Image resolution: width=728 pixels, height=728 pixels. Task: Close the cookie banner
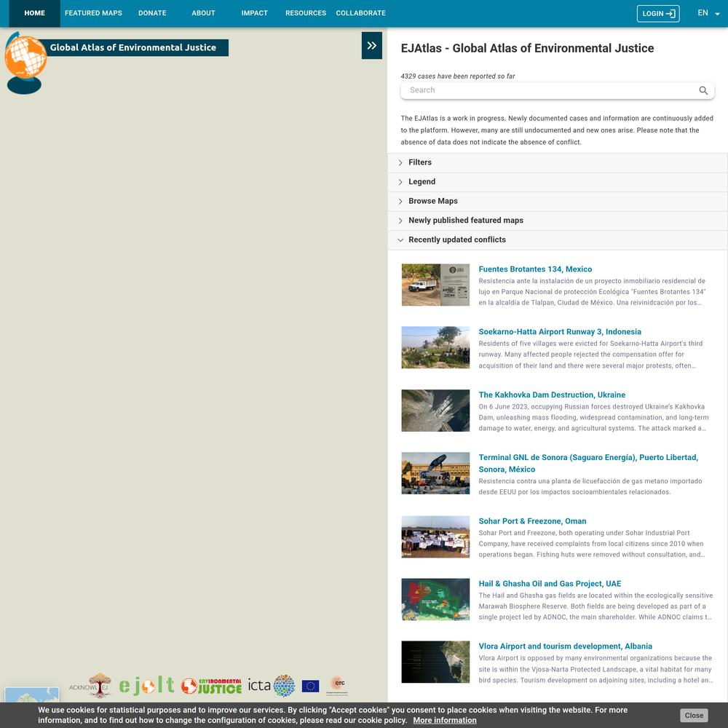coord(694,716)
